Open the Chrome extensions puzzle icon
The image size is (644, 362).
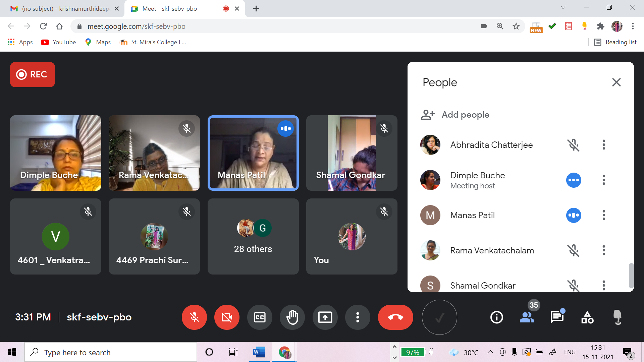pyautogui.click(x=600, y=26)
